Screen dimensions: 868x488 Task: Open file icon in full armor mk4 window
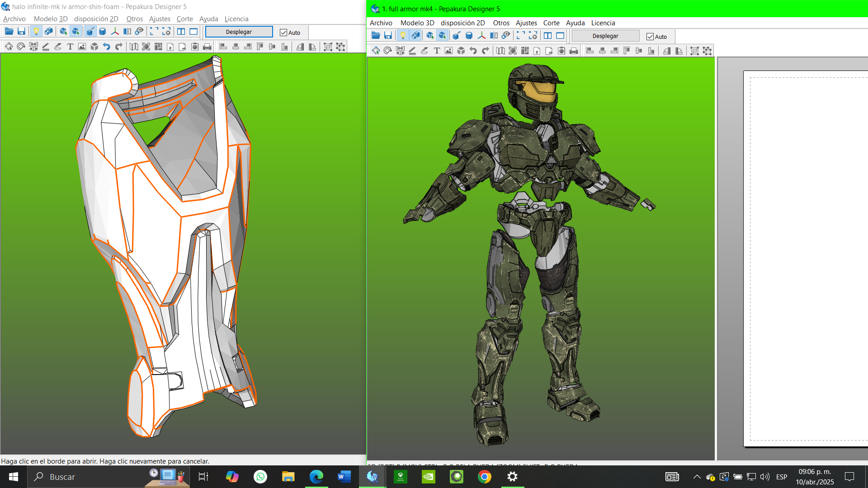(376, 36)
